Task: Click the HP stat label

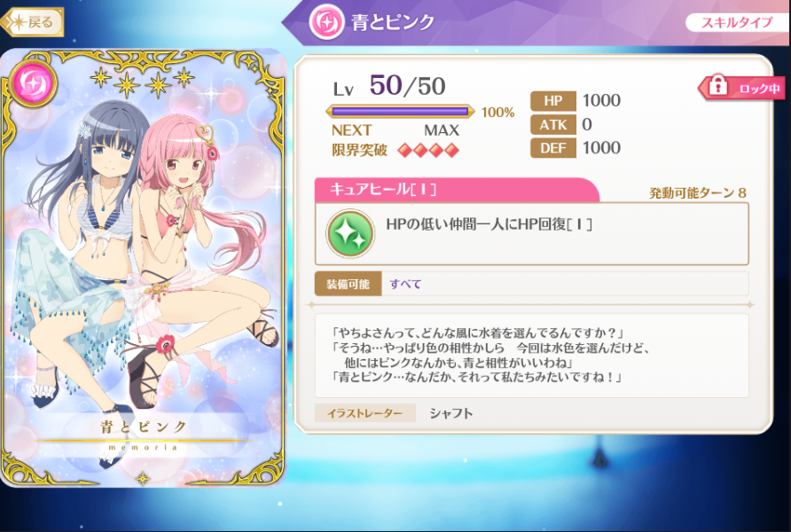Action: [552, 101]
